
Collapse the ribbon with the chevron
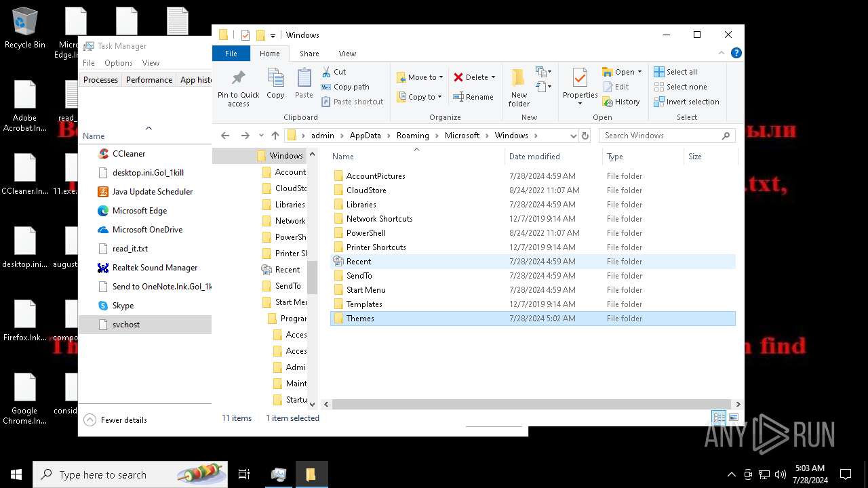click(x=723, y=53)
